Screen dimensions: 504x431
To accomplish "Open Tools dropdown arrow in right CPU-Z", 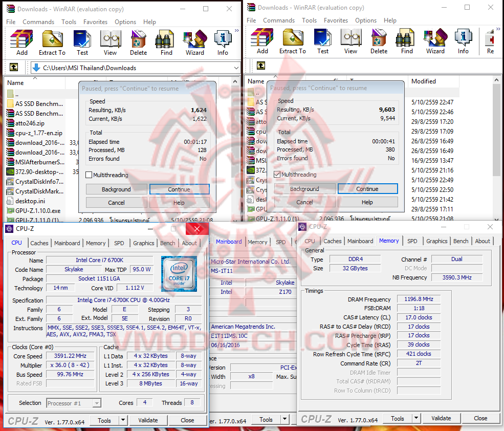I will pyautogui.click(x=417, y=418).
